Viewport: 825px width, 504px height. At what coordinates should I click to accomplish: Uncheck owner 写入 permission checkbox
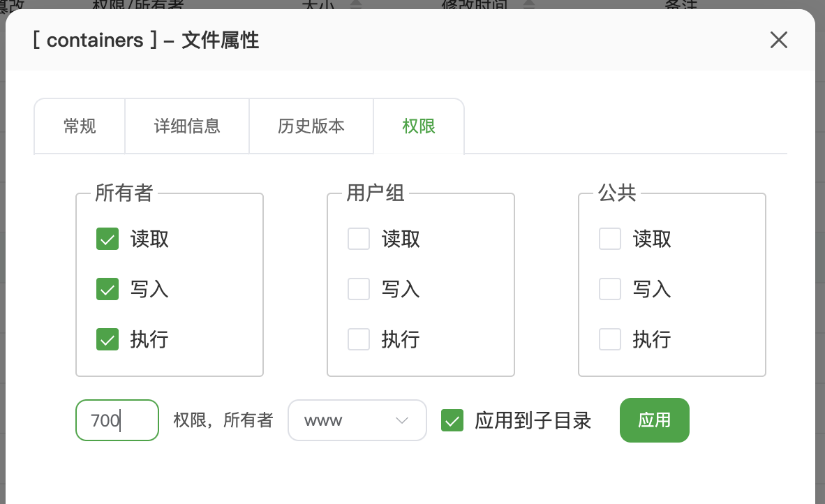[107, 289]
